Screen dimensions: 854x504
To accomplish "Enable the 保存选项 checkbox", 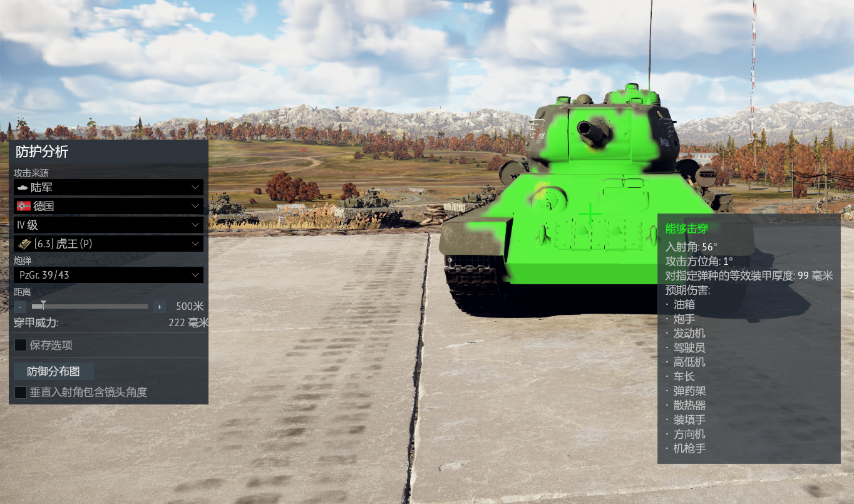I will [21, 345].
